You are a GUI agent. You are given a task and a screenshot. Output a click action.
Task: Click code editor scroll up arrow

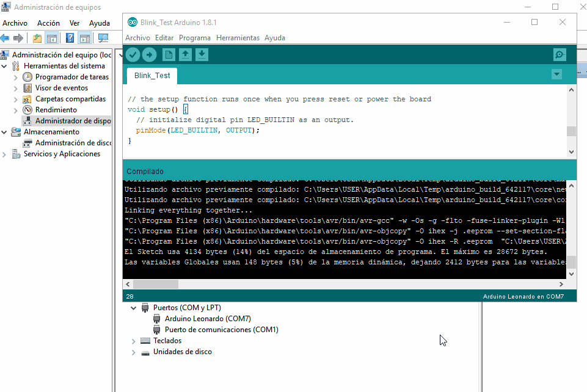[x=571, y=90]
